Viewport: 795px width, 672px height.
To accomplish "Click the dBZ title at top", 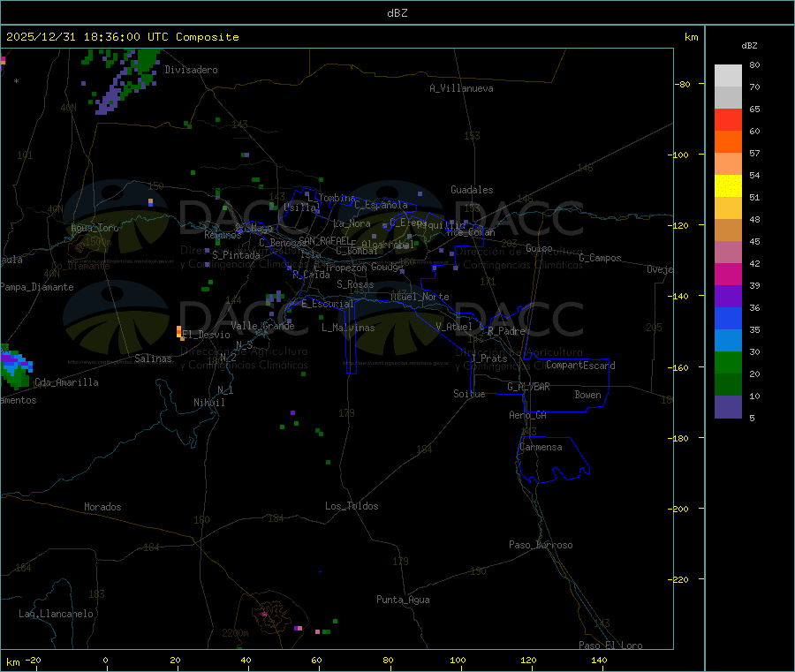I will click(x=397, y=13).
